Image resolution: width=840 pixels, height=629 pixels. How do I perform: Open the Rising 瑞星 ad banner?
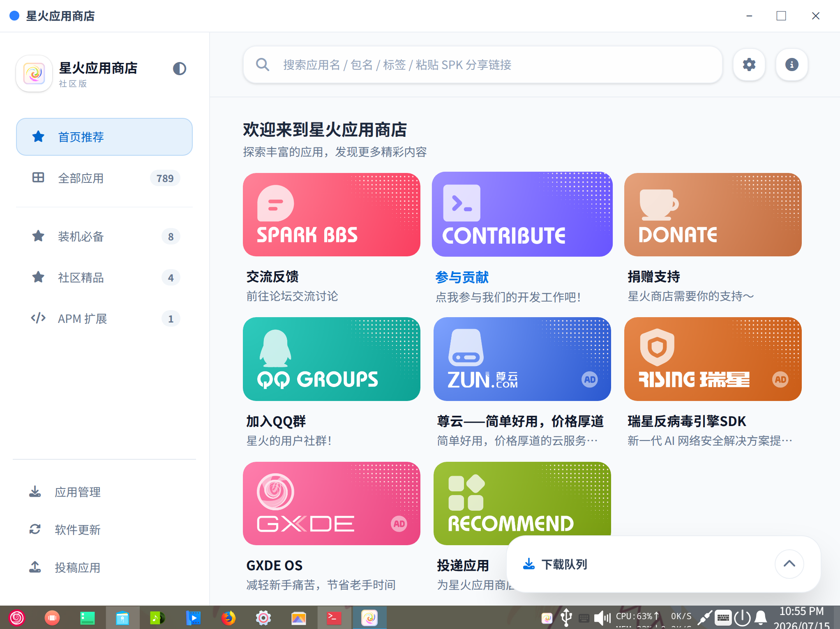click(713, 359)
